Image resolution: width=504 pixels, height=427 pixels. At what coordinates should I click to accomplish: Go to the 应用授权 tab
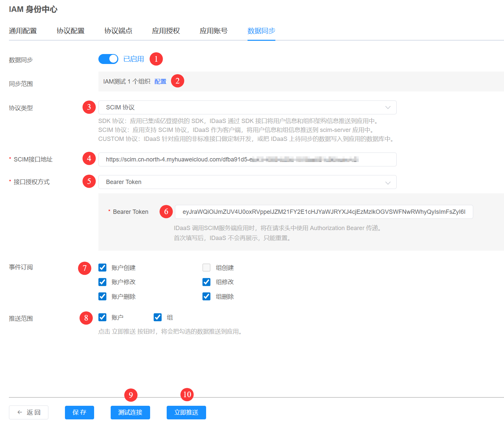pos(166,31)
